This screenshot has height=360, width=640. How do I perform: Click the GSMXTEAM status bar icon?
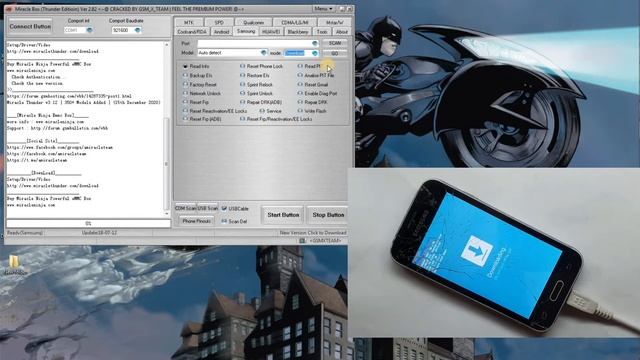[302, 241]
